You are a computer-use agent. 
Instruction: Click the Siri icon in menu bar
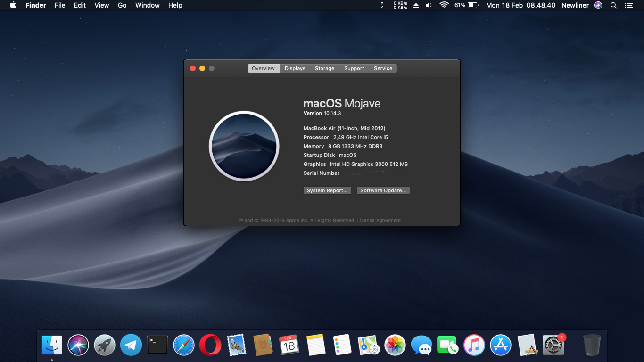pyautogui.click(x=598, y=5)
